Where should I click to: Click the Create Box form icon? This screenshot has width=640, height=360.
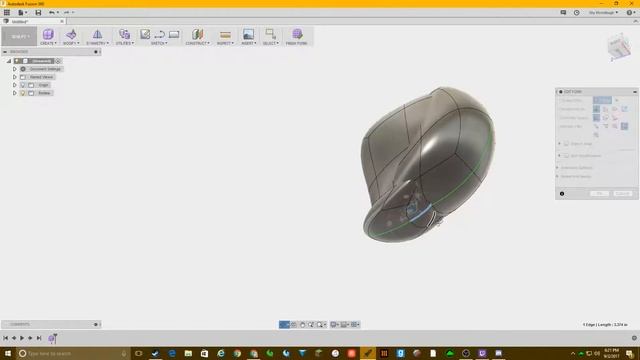coord(48,34)
